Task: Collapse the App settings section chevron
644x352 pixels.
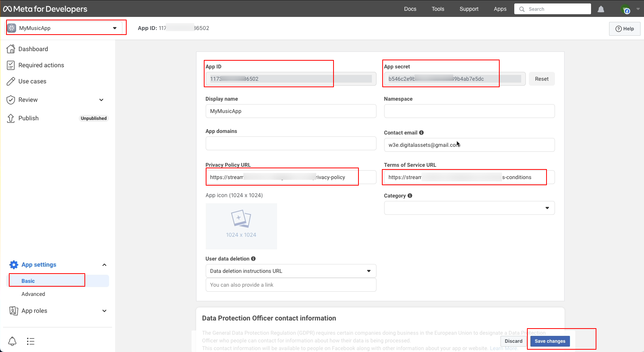Action: (x=104, y=265)
